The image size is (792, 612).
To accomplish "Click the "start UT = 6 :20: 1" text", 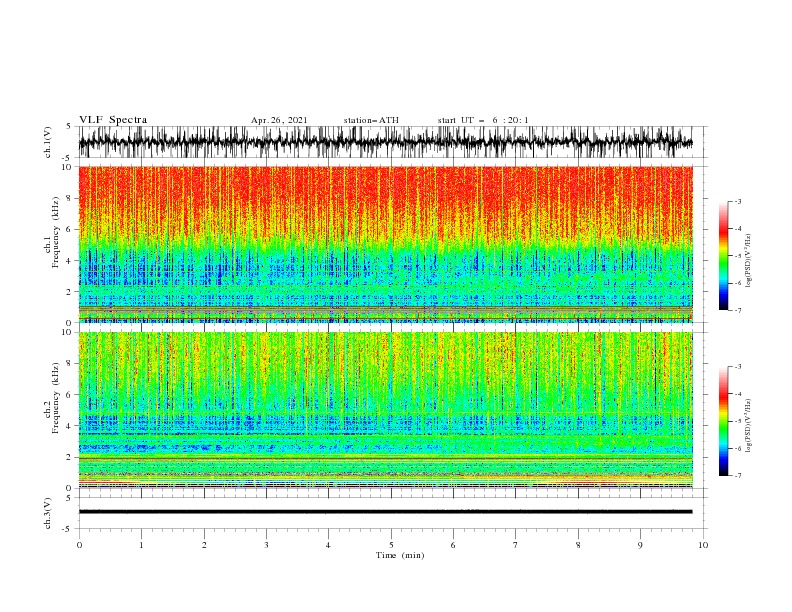I will 483,120.
